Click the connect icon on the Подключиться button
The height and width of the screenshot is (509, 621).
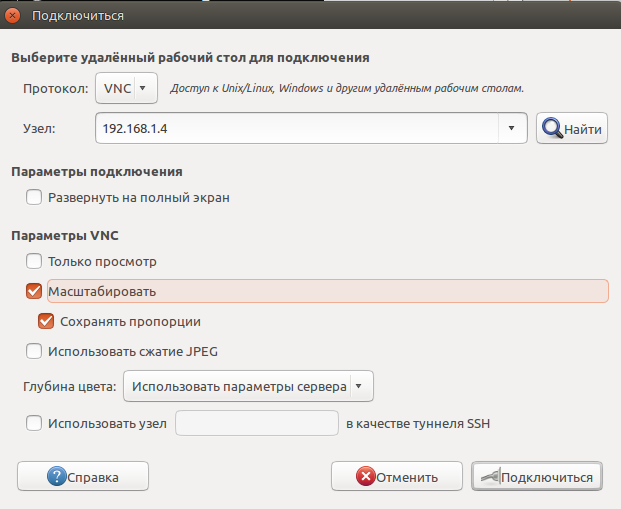pos(488,477)
